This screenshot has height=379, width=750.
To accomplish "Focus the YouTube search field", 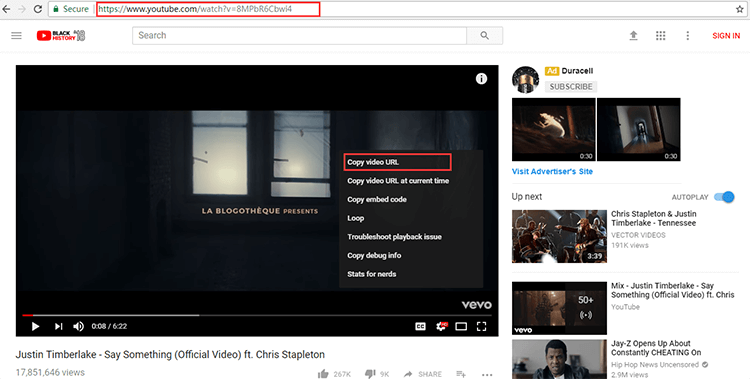I will tap(299, 35).
